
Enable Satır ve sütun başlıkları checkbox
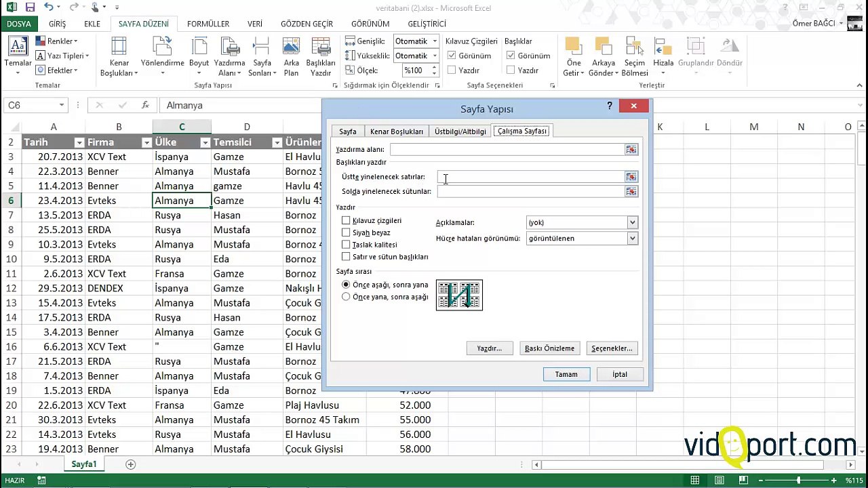click(346, 257)
